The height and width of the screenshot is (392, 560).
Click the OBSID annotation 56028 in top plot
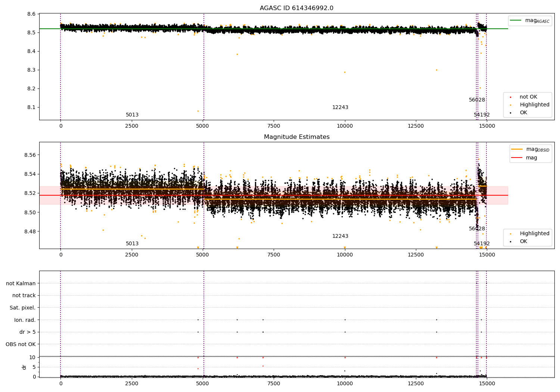[x=477, y=100]
